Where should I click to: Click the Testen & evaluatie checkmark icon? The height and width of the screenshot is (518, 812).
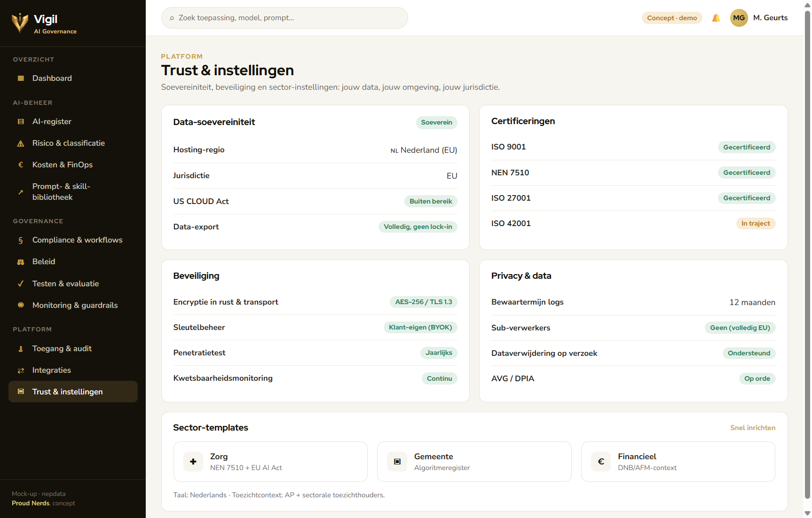click(x=21, y=284)
